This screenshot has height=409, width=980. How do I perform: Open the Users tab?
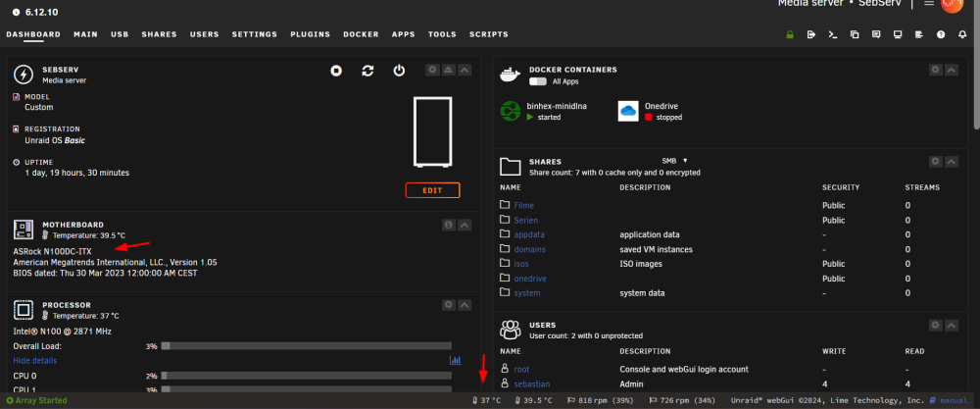(x=205, y=34)
